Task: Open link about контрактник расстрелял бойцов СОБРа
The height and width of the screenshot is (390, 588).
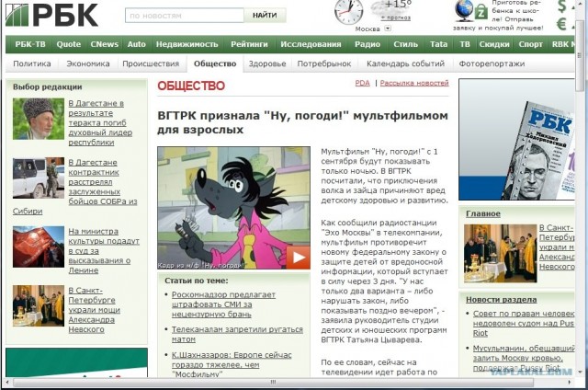Action: click(x=103, y=182)
